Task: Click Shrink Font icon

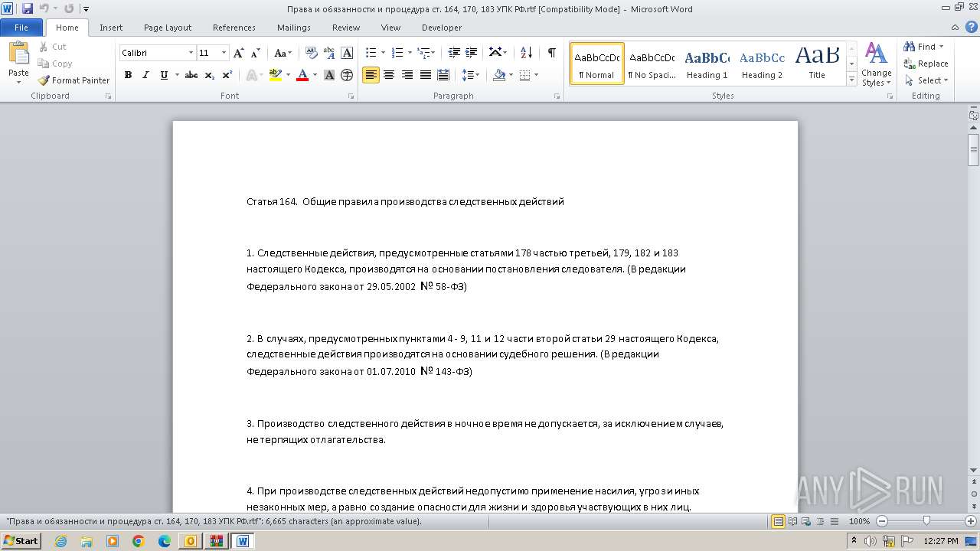Action: click(256, 53)
